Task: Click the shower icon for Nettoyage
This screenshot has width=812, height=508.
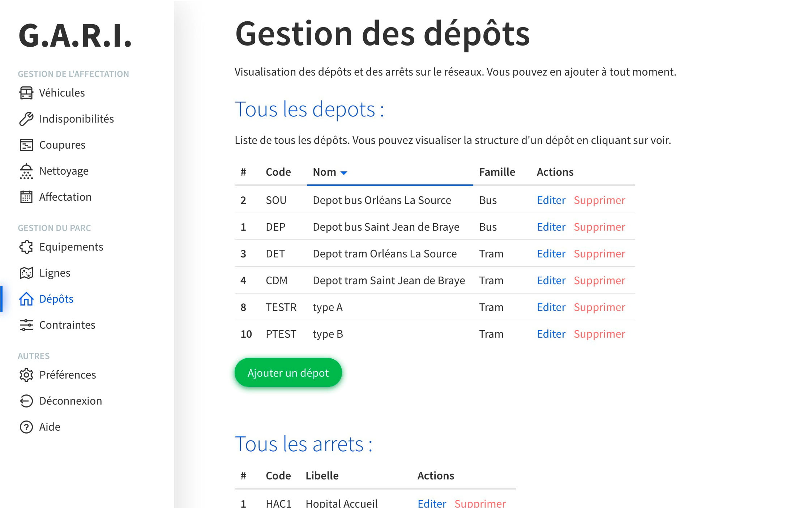Action: tap(26, 171)
